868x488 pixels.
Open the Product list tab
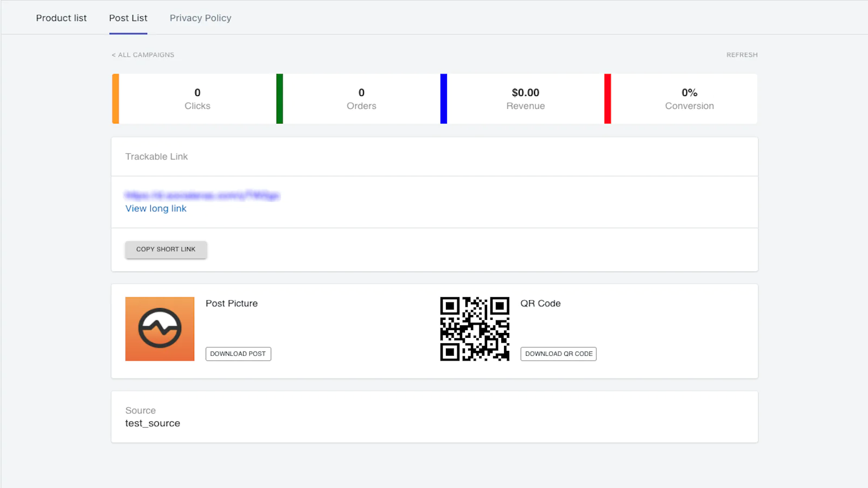[61, 18]
